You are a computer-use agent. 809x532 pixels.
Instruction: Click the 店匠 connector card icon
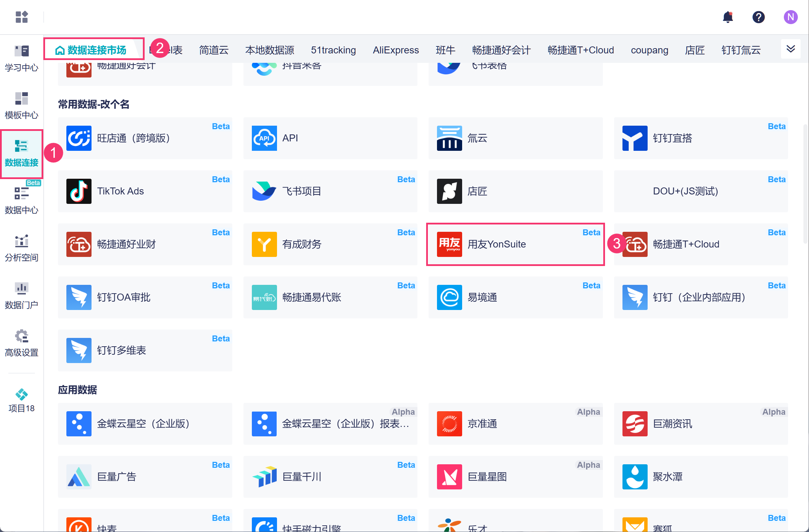(450, 191)
